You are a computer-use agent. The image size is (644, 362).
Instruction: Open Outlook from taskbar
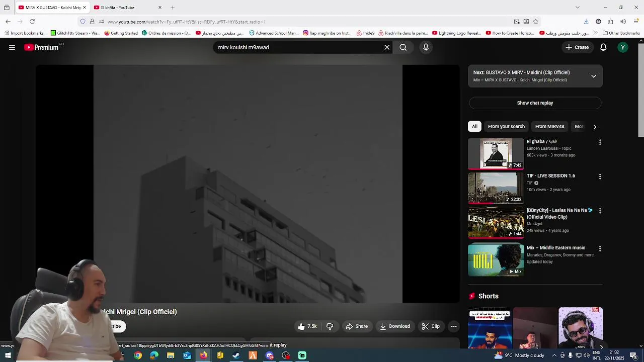(187, 355)
